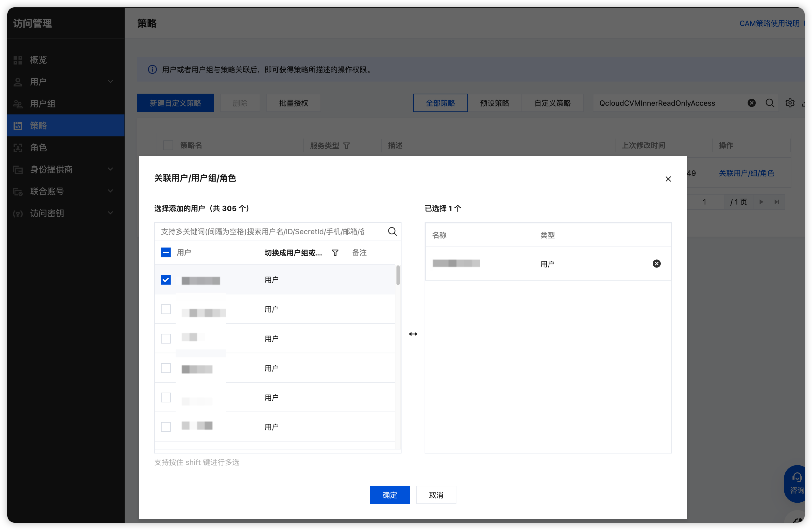Check the second user row checkbox

pyautogui.click(x=166, y=309)
